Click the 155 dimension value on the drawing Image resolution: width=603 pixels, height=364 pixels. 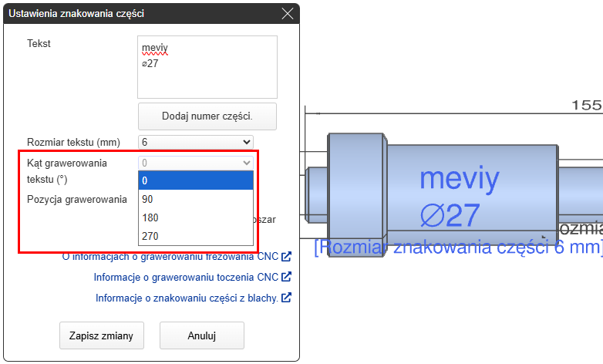[x=586, y=106]
